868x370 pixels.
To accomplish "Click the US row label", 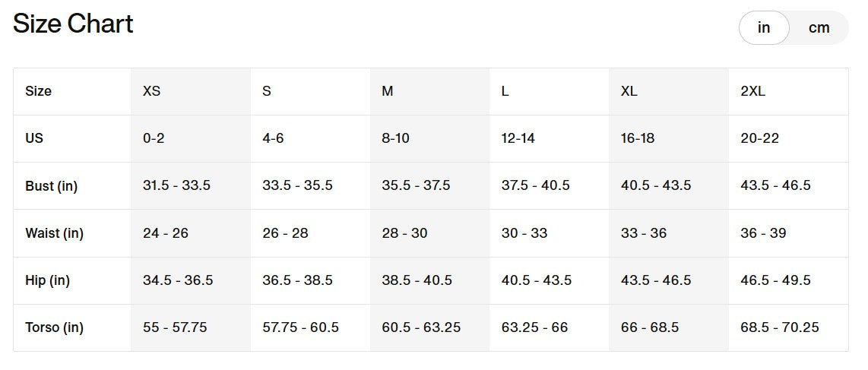I will click(x=34, y=138).
